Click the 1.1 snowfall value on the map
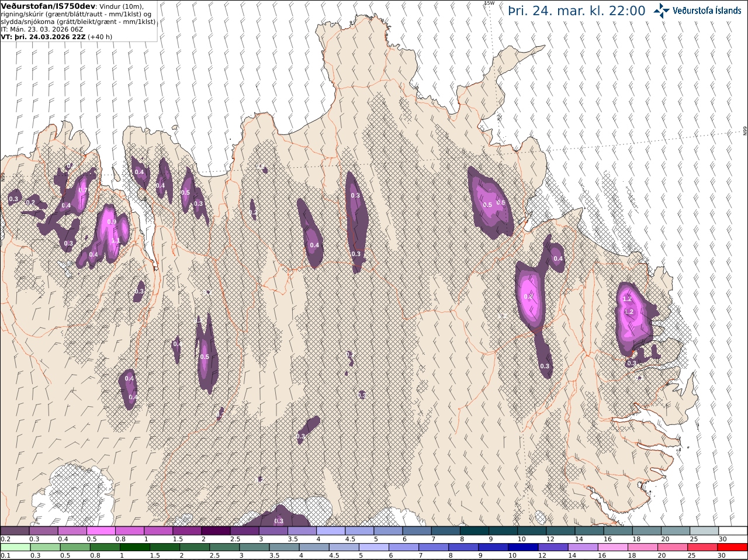 point(116,241)
